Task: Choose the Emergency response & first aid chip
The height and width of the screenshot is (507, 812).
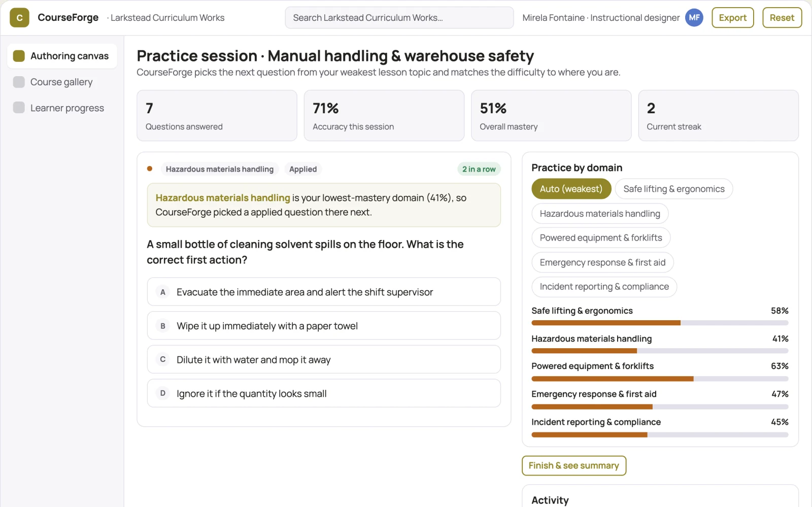Action: pos(602,262)
